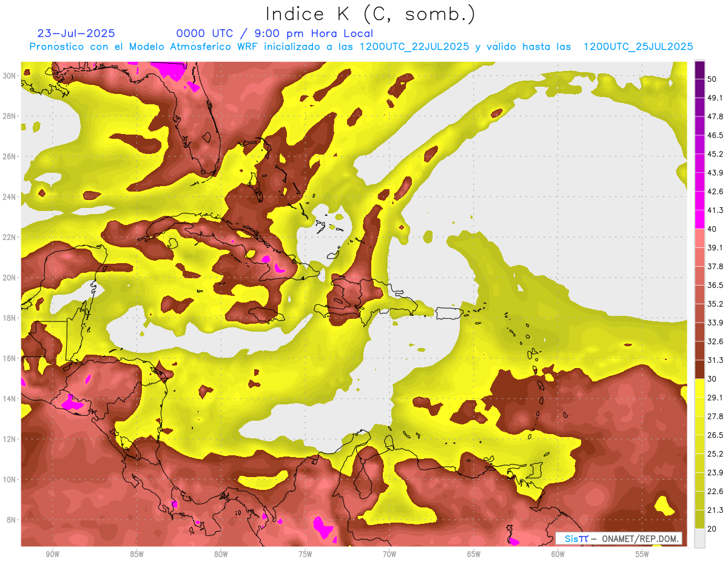The width and height of the screenshot is (728, 562).
Task: Click the colorbar value '39.1'
Action: tap(715, 248)
